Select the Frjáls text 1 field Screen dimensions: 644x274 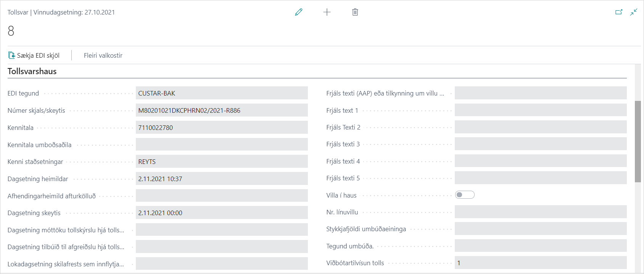click(540, 110)
